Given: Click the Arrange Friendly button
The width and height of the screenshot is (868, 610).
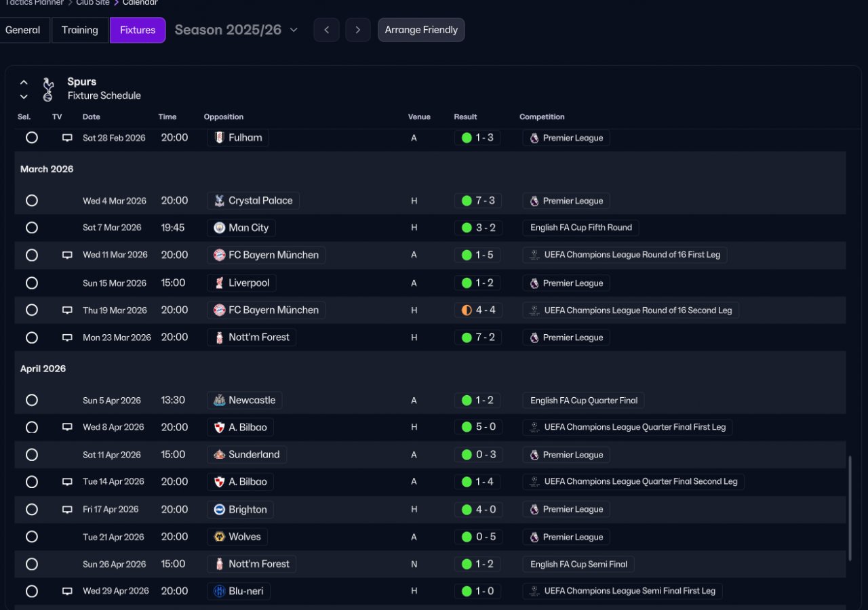Looking at the screenshot, I should 421,30.
